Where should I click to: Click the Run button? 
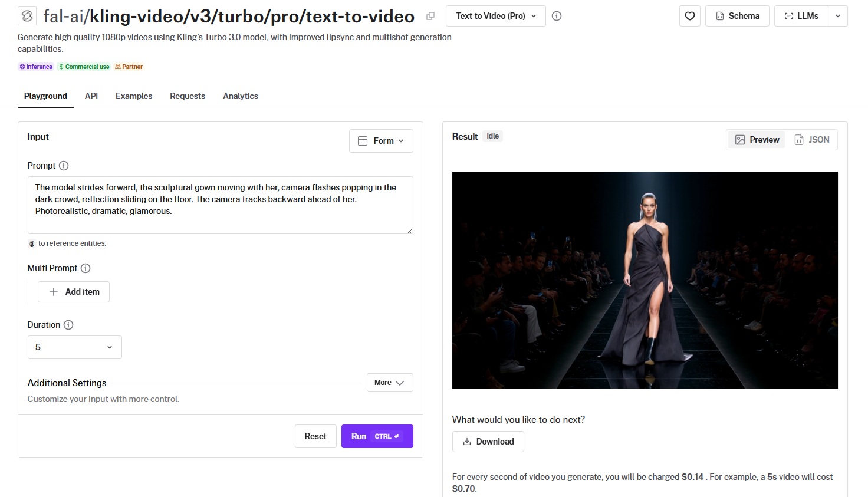click(x=377, y=436)
